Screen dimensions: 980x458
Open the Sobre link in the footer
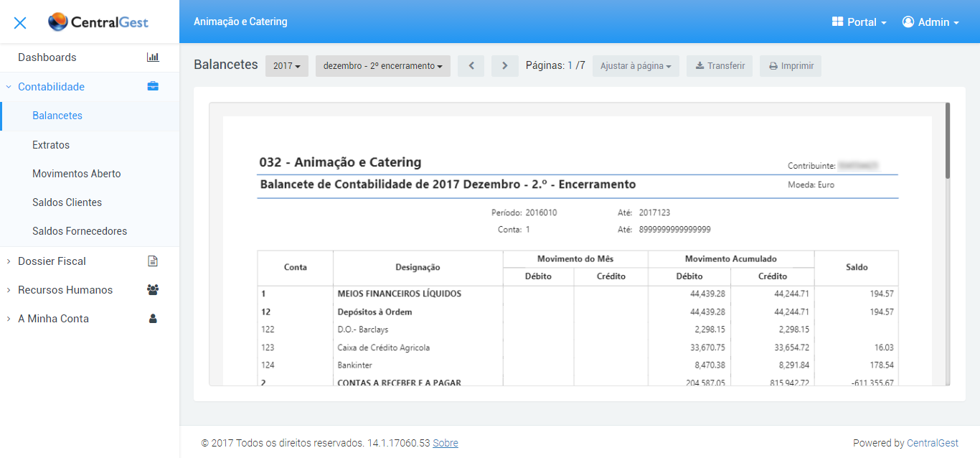pyautogui.click(x=446, y=443)
